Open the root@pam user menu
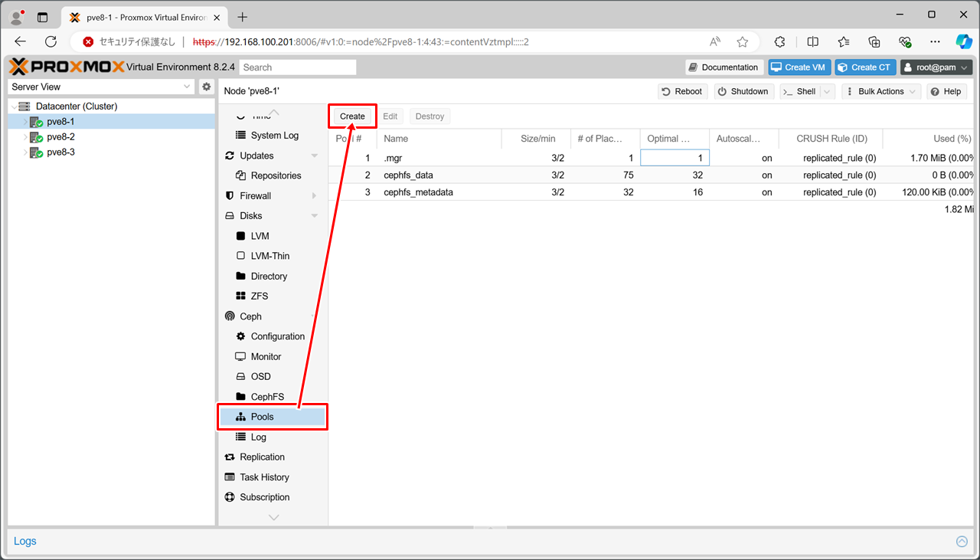The image size is (980, 560). [936, 67]
